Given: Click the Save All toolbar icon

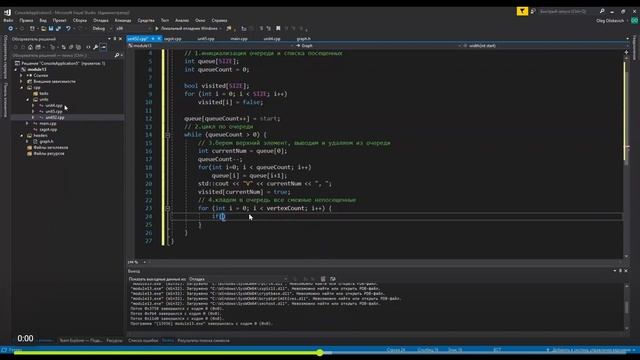Looking at the screenshot, I should point(58,29).
